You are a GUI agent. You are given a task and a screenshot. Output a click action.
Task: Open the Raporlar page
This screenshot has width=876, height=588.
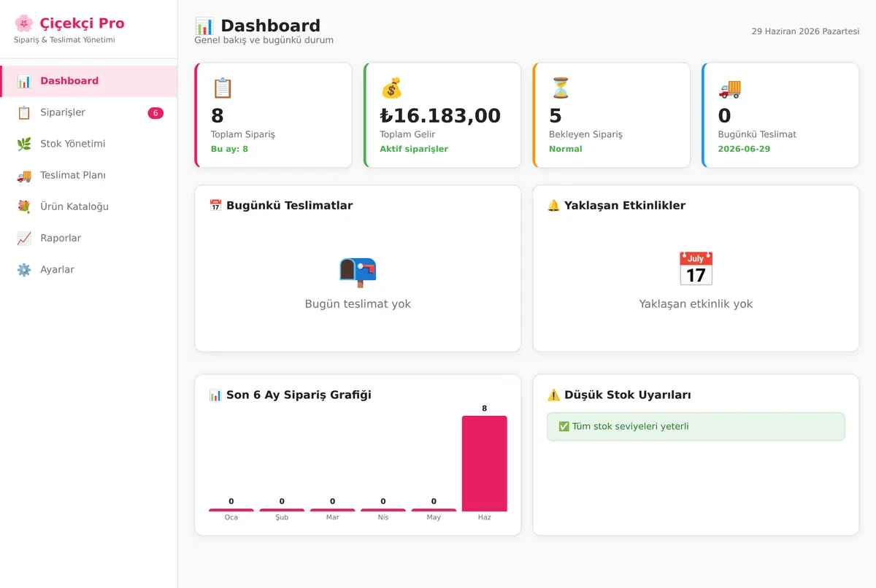(88, 238)
